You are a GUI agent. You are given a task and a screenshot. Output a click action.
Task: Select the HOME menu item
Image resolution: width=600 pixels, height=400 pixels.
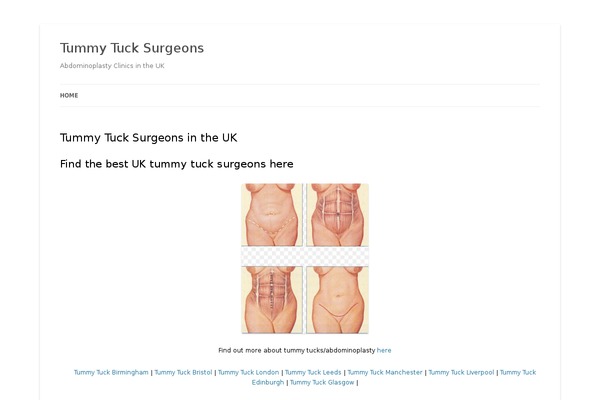[69, 95]
